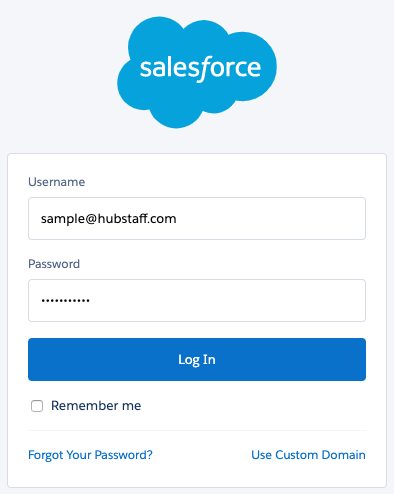Click the Log In text on the button
This screenshot has width=394, height=494.
[197, 360]
